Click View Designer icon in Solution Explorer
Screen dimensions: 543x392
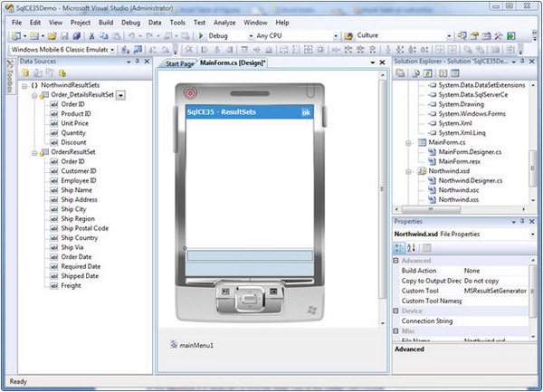455,73
